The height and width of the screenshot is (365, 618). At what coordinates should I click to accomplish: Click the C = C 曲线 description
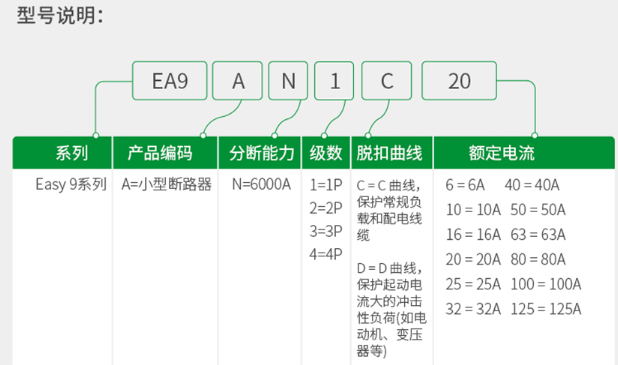tap(389, 210)
